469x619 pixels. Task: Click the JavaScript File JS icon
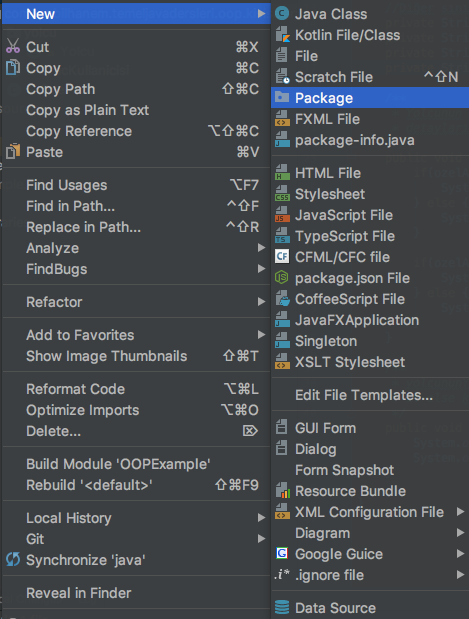(x=282, y=215)
